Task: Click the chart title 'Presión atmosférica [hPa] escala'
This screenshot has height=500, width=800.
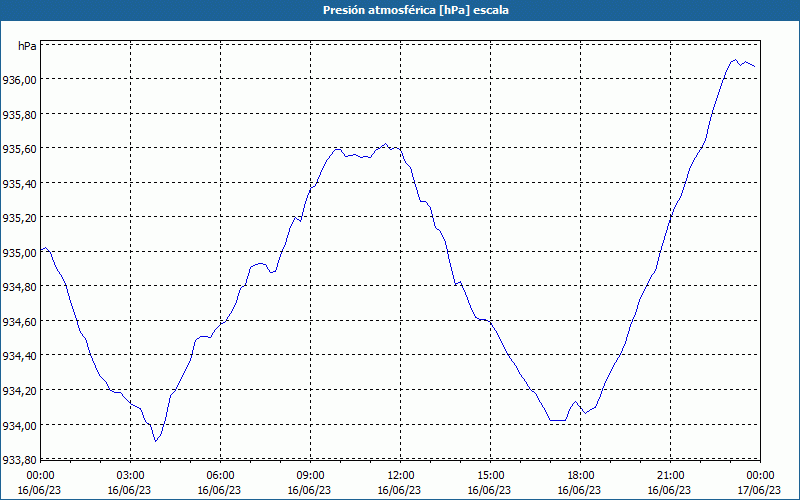Action: click(x=415, y=10)
